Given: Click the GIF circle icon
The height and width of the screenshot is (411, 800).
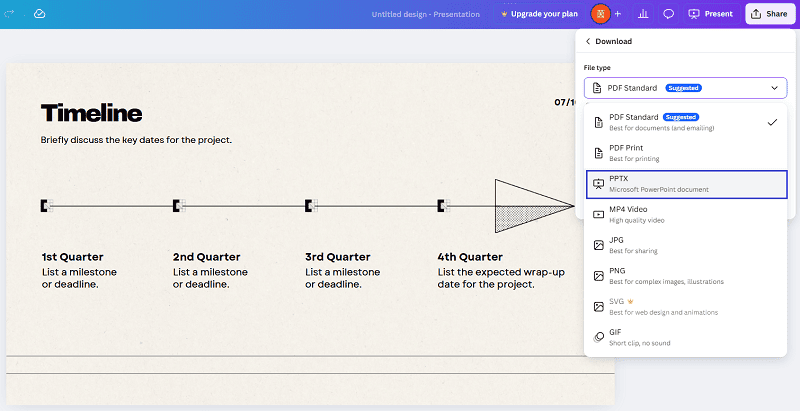Looking at the screenshot, I should pos(598,337).
